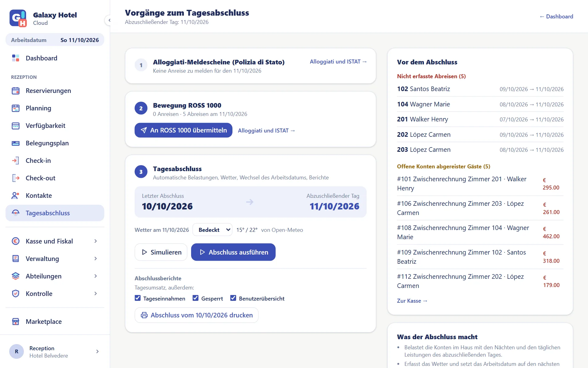Open the Reception Hotel Belvedere user menu
The image size is (588, 368).
[55, 351]
